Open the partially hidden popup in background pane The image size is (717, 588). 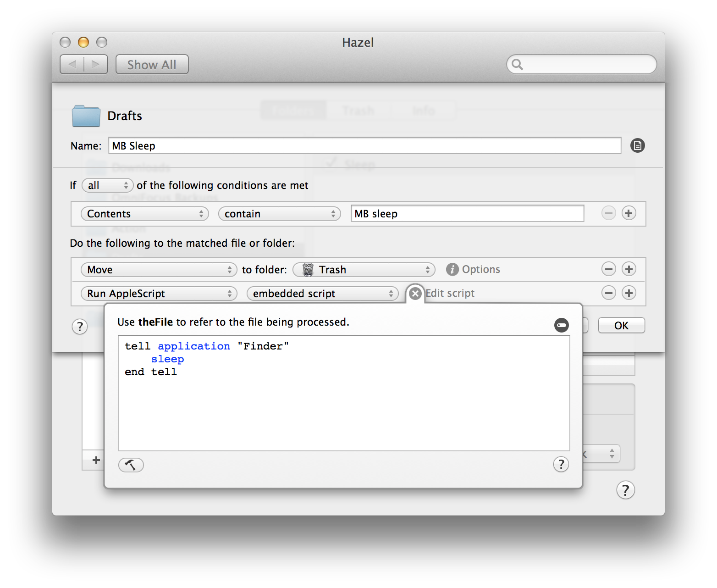(x=602, y=454)
